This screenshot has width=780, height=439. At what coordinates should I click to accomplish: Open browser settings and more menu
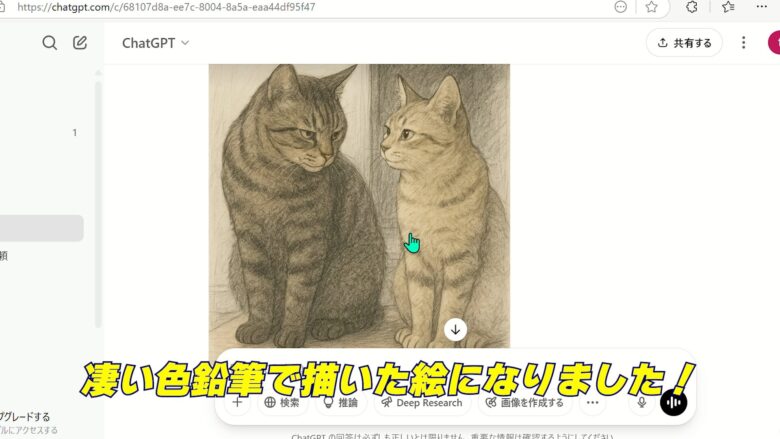pos(762,6)
